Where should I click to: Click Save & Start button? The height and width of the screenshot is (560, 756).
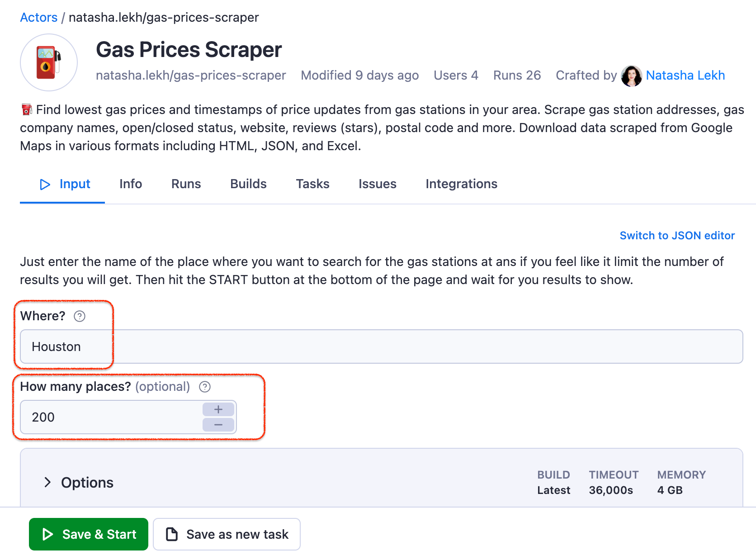tap(89, 534)
